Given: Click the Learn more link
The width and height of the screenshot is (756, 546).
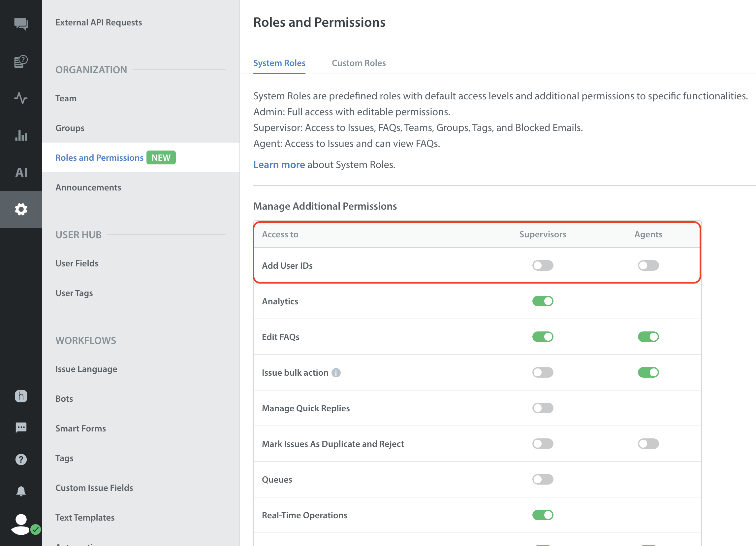Looking at the screenshot, I should tap(279, 164).
